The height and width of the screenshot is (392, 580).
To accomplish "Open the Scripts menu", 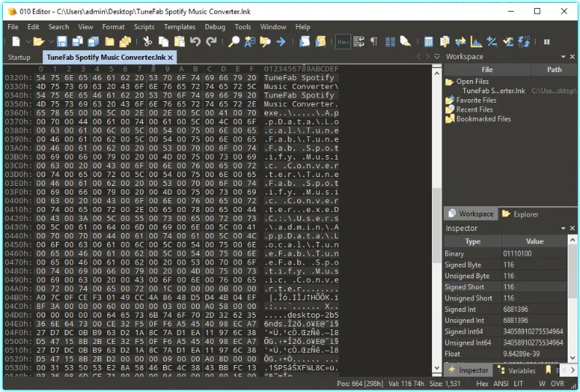I will [x=144, y=27].
